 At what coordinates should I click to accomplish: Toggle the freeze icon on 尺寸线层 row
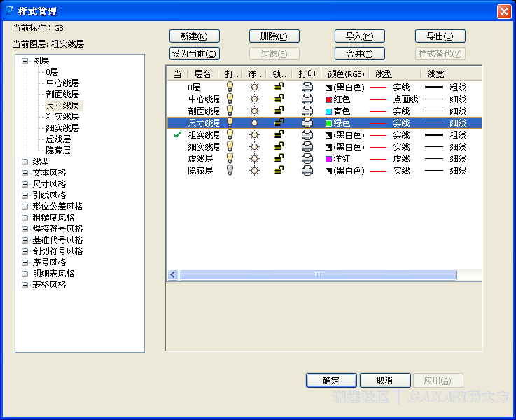pos(255,123)
